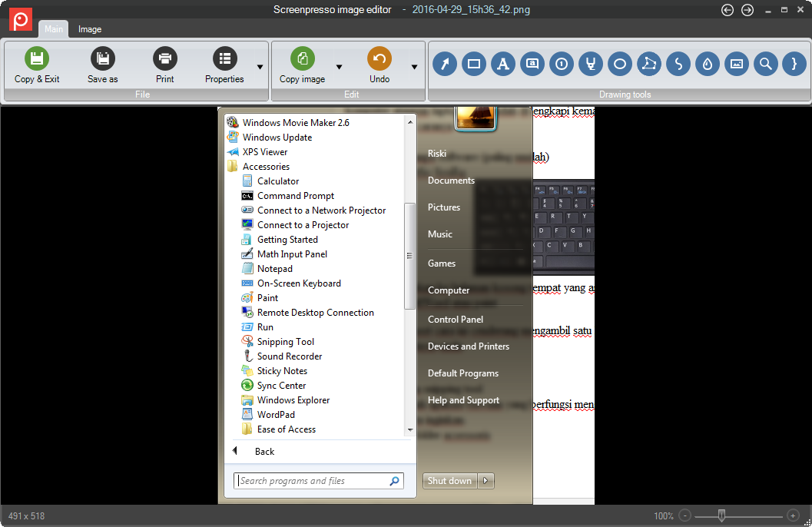812x527 pixels.
Task: Select the Rectangle drawing tool
Action: click(x=474, y=65)
